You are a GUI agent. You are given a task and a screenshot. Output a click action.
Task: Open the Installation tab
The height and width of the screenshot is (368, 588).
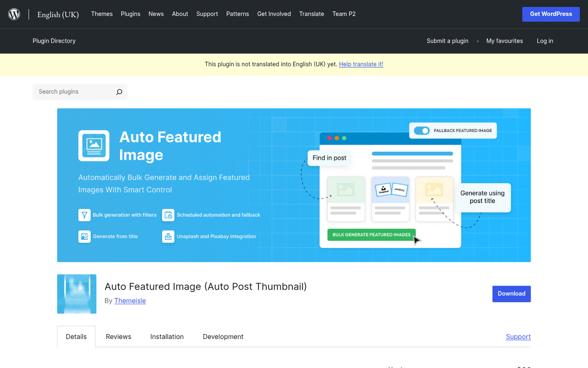click(167, 337)
